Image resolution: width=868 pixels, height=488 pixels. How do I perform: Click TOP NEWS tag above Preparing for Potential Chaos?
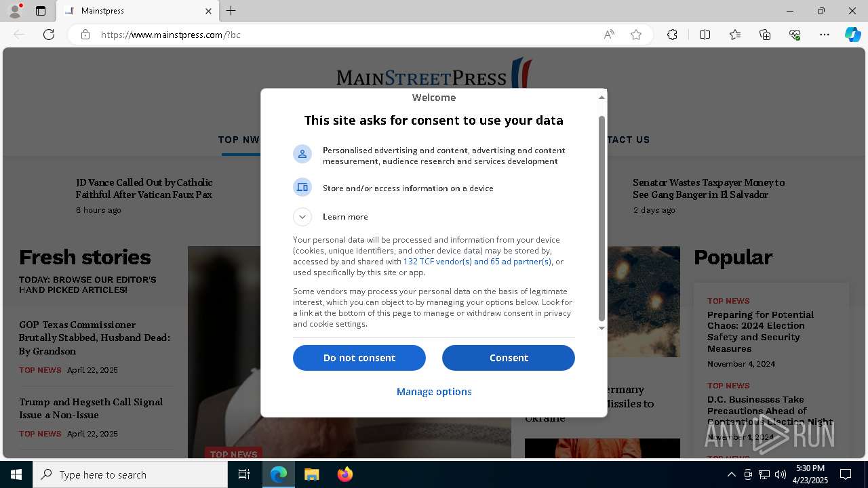point(728,301)
